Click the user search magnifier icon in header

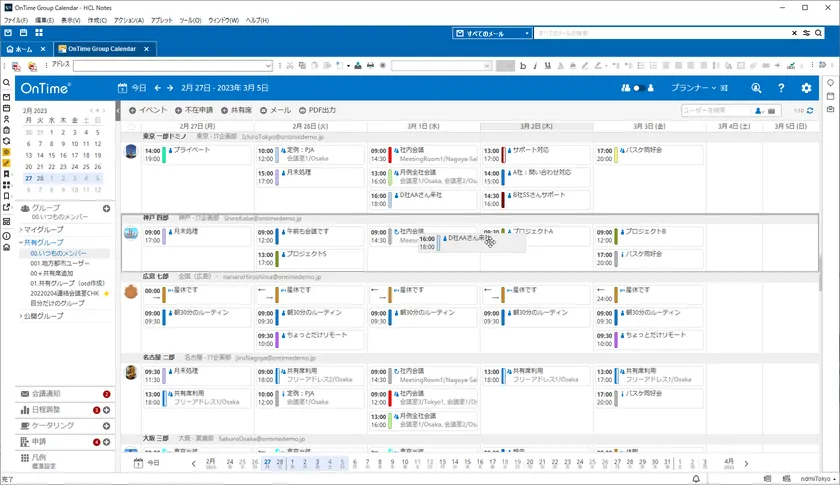click(756, 88)
